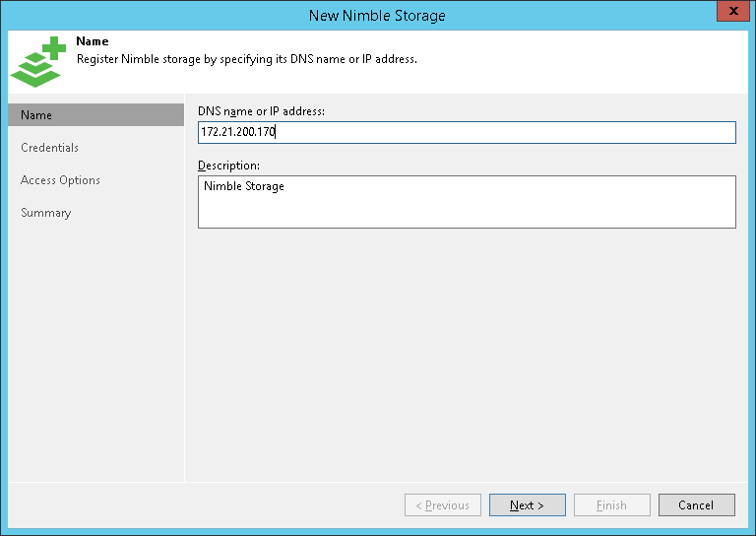The image size is (756, 536).
Task: Click the Register Nimble storage instruction text
Action: pos(246,59)
